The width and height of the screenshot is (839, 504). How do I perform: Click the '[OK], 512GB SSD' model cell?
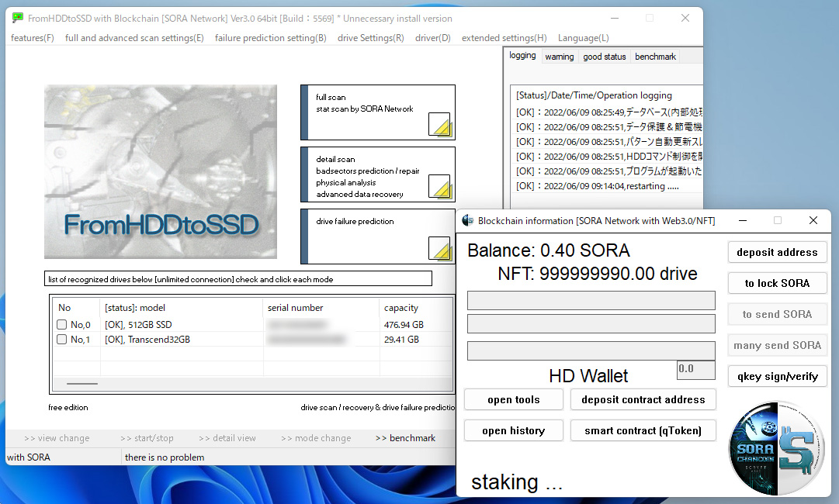139,324
